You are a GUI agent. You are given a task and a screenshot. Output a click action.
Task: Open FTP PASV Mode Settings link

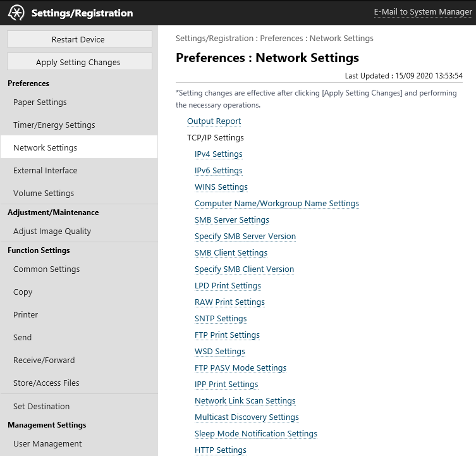pos(240,368)
